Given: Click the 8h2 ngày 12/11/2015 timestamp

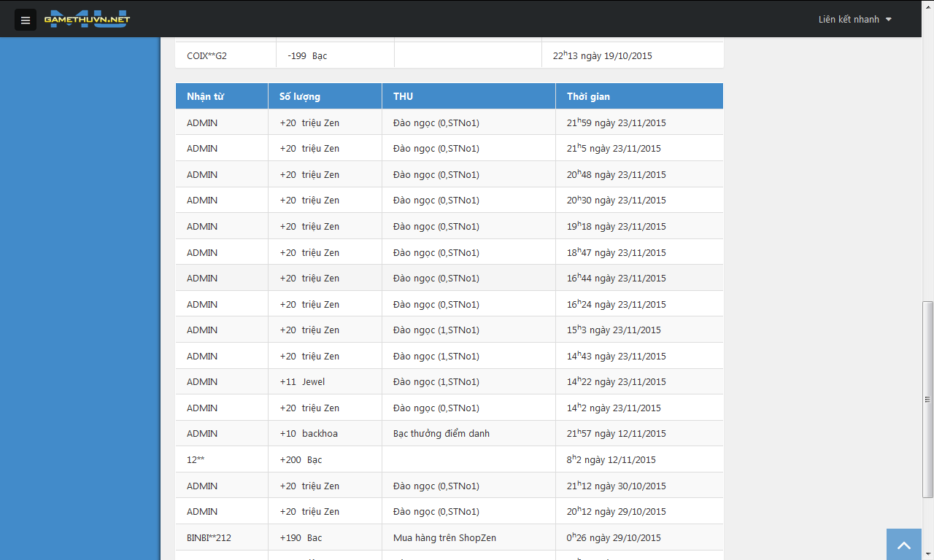Looking at the screenshot, I should (x=611, y=459).
